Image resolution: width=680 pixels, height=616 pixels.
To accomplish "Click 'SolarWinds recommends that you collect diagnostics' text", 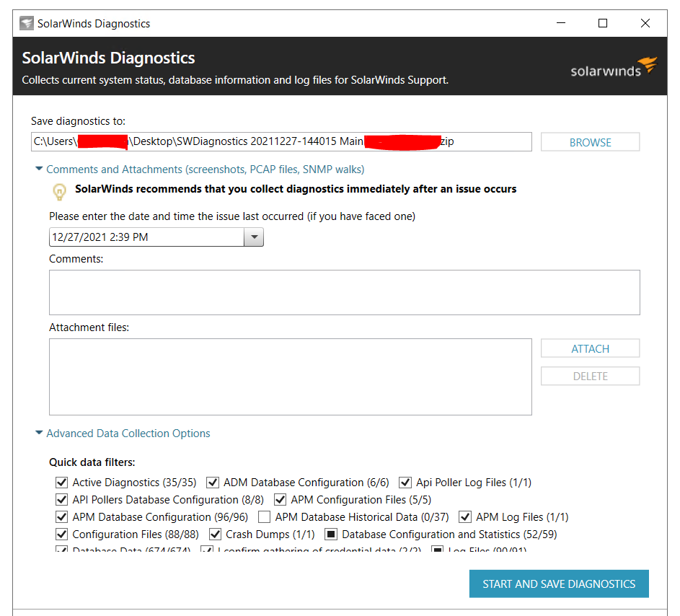I will coord(296,189).
